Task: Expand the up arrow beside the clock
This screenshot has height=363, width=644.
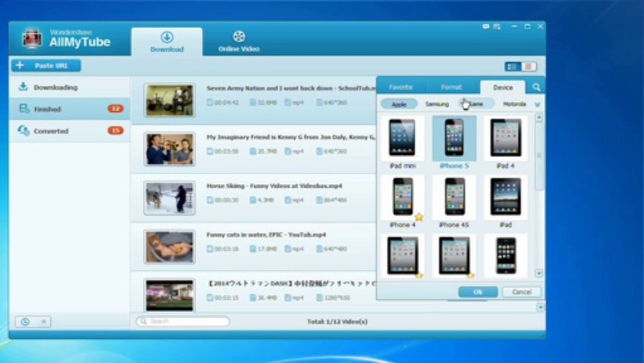Action: (x=43, y=322)
